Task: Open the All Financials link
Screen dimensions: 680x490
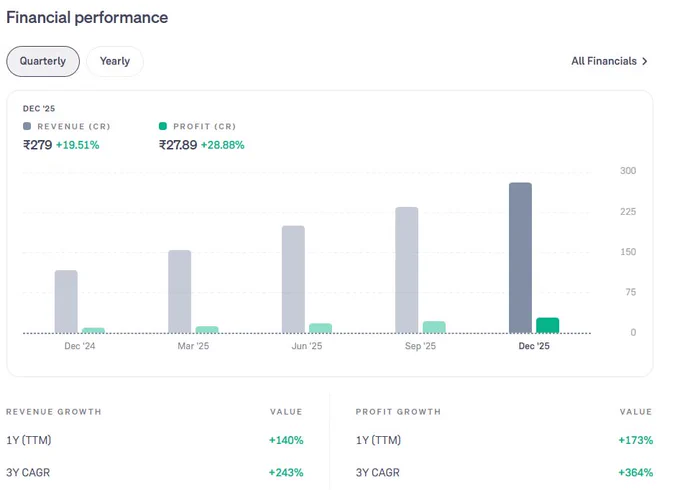Action: (609, 61)
